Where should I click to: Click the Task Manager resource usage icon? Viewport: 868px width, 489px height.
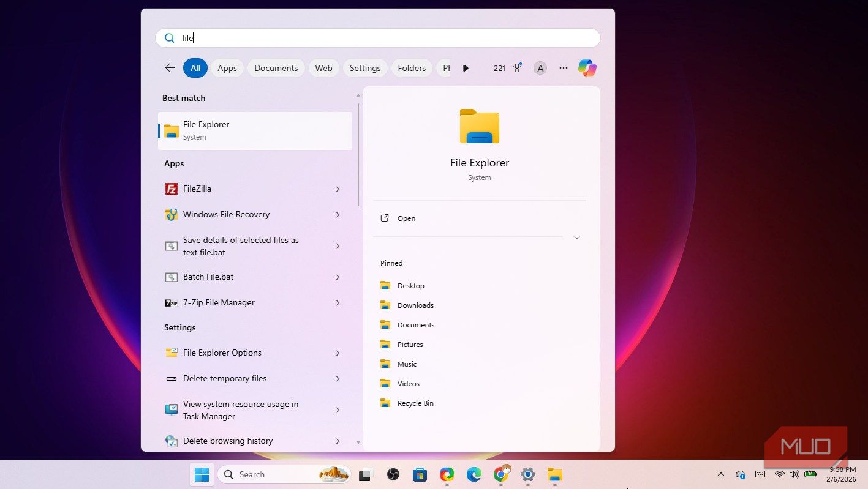(172, 410)
